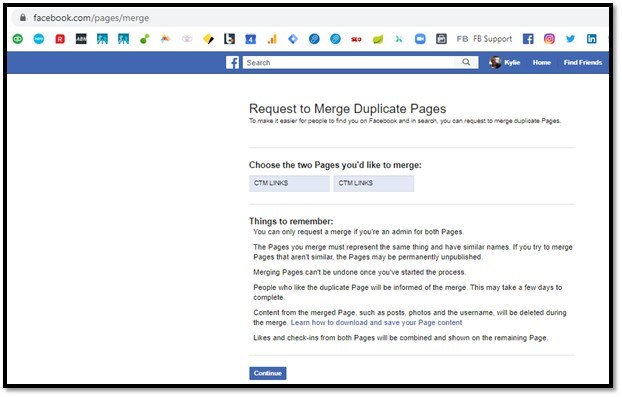The height and width of the screenshot is (397, 622).
Task: Open the dark b-letter bookmark icon
Action: 229,39
